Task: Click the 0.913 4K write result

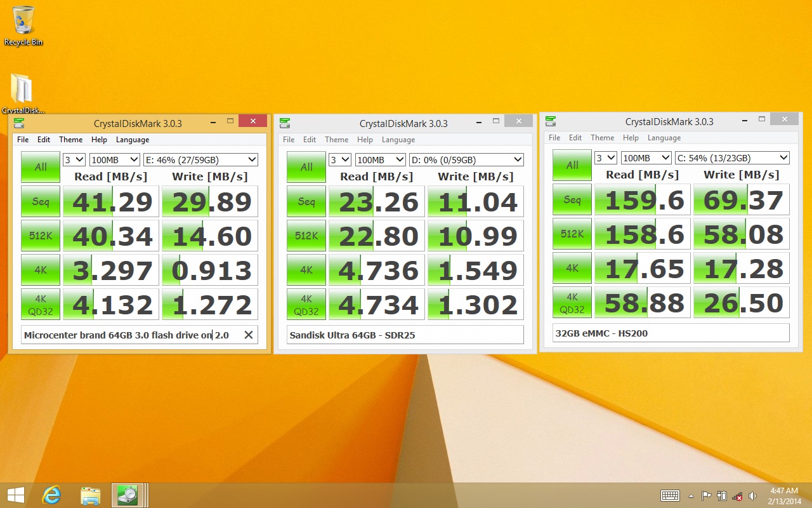Action: click(210, 270)
